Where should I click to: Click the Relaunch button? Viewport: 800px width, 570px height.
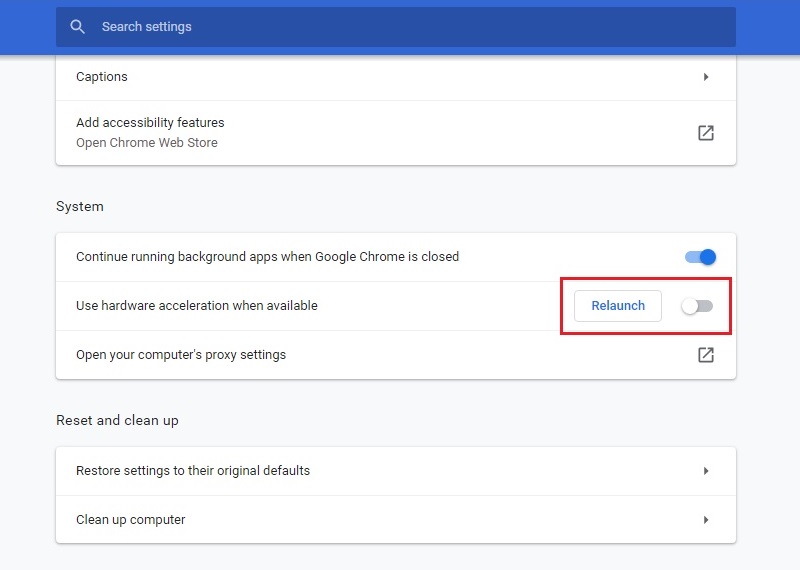click(618, 306)
